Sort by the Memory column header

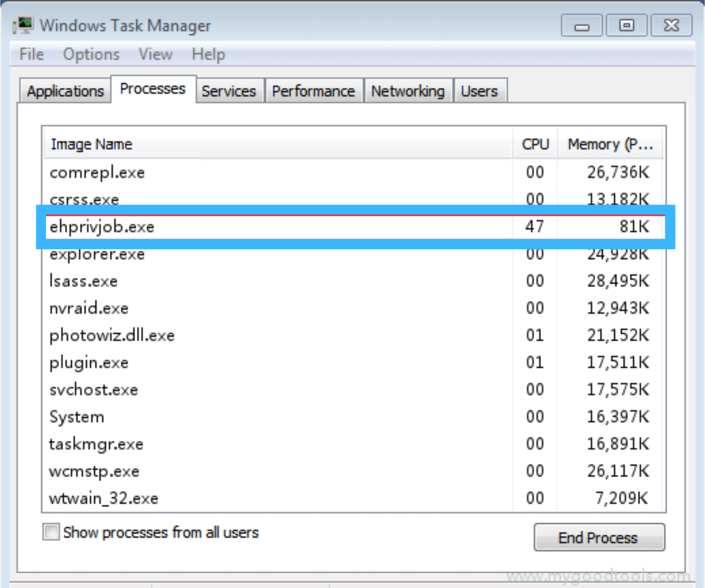coord(610,144)
